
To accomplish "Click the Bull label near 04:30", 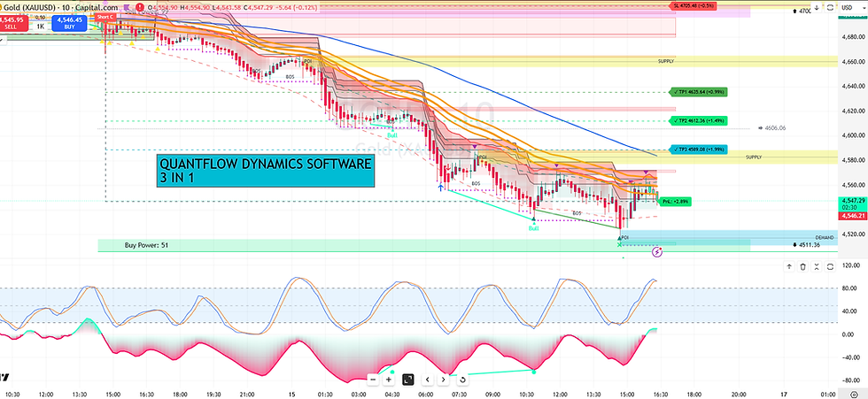I will tap(391, 135).
